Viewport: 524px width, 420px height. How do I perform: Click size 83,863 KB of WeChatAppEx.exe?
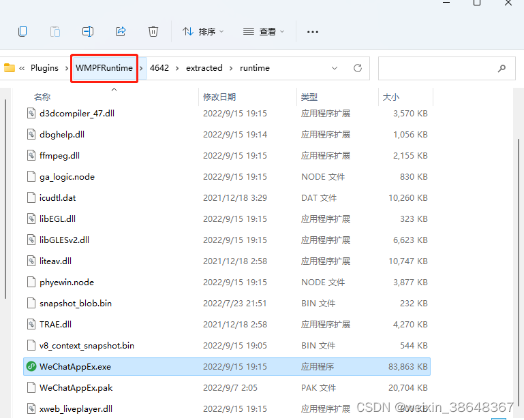coord(408,367)
